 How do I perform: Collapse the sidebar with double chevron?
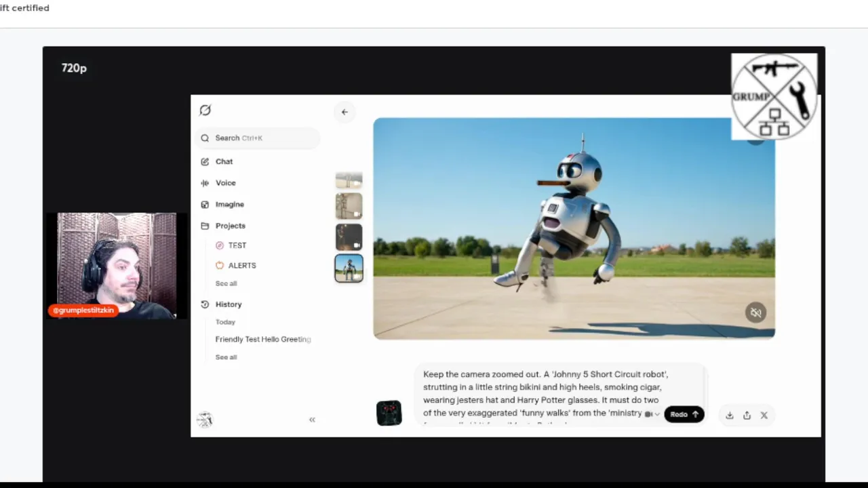click(x=312, y=420)
